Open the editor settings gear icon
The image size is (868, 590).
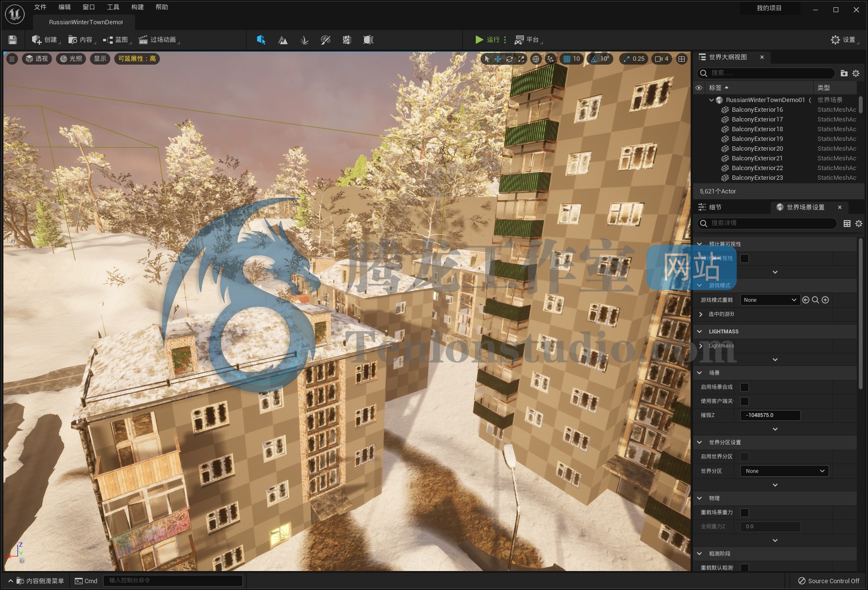835,39
